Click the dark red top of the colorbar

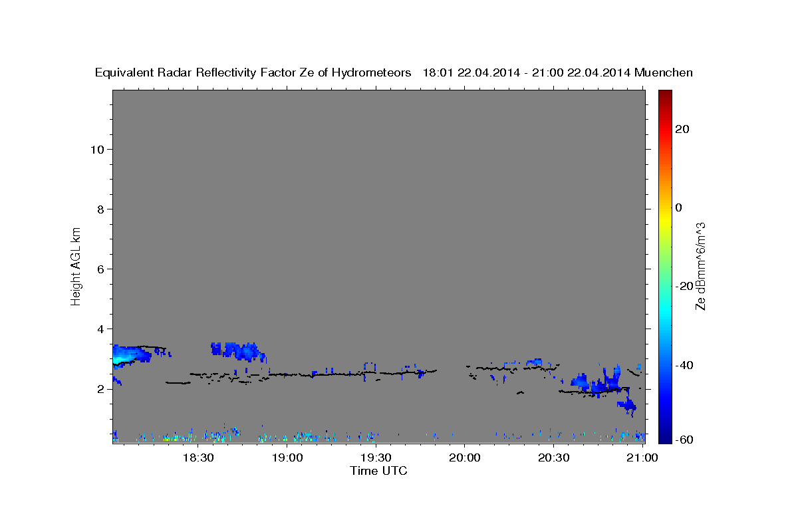pos(665,96)
